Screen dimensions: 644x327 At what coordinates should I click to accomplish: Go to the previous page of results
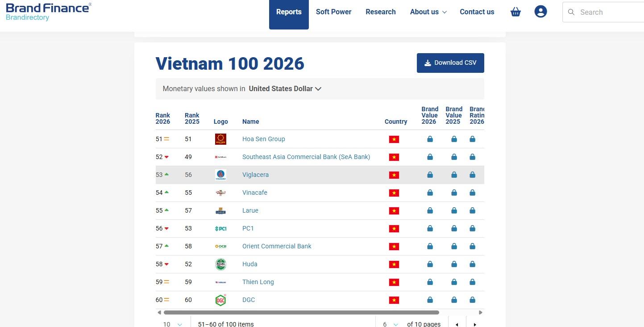coord(457,324)
